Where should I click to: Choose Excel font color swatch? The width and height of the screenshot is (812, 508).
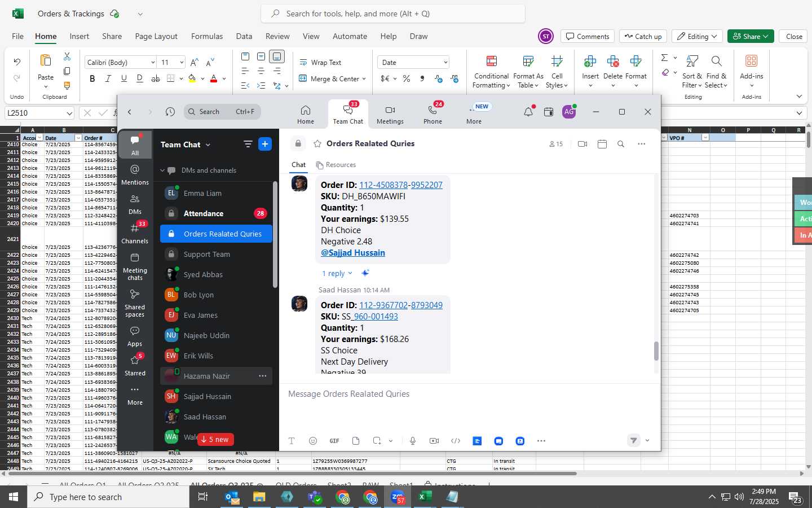point(214,78)
